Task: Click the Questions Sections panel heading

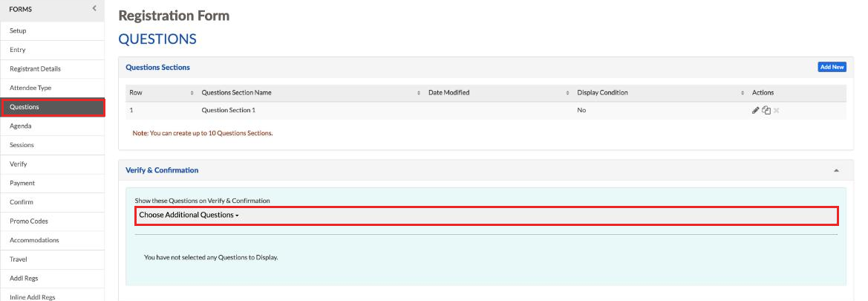Action: click(x=157, y=67)
